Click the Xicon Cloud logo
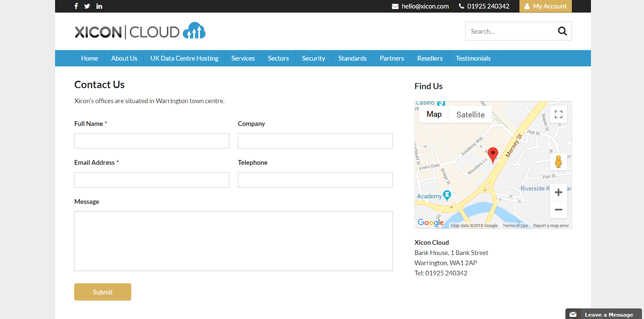This screenshot has width=644, height=319. coord(140,31)
